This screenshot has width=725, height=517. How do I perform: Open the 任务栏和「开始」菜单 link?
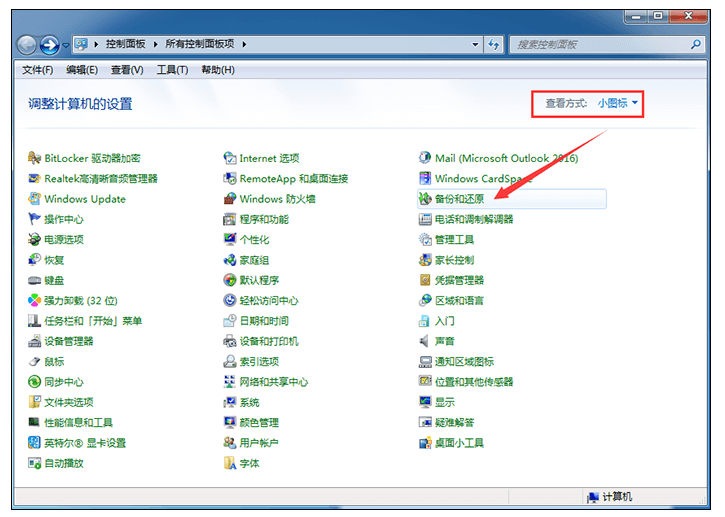click(x=93, y=321)
